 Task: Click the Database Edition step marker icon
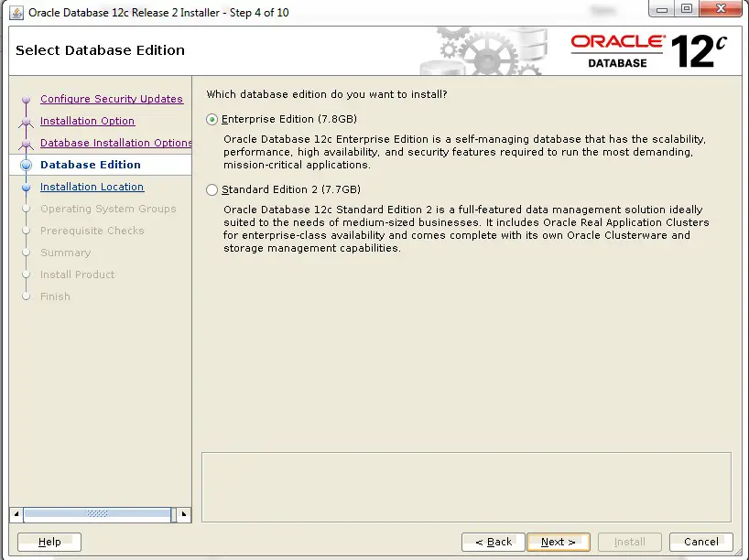[x=27, y=166]
